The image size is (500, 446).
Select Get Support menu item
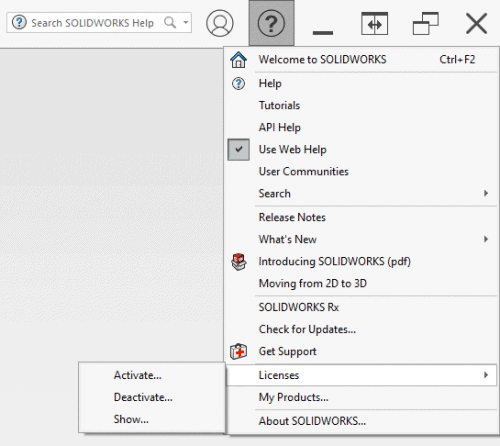point(362,351)
